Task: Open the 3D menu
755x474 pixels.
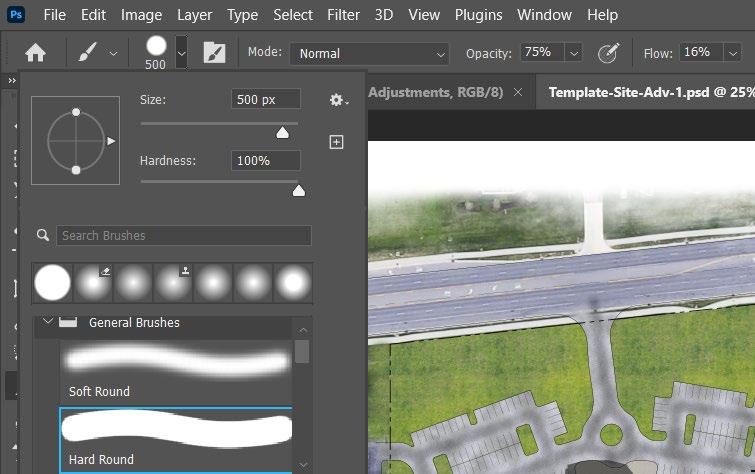Action: click(x=384, y=15)
